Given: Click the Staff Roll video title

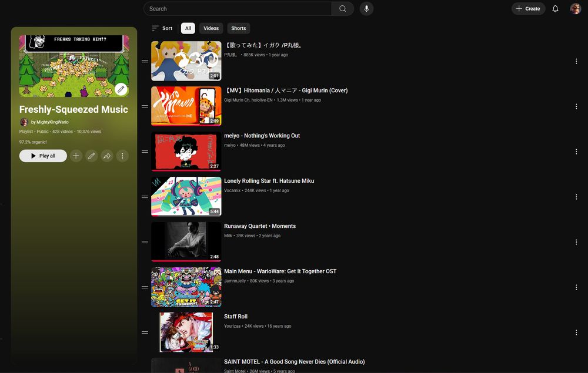Looking at the screenshot, I should 236,317.
